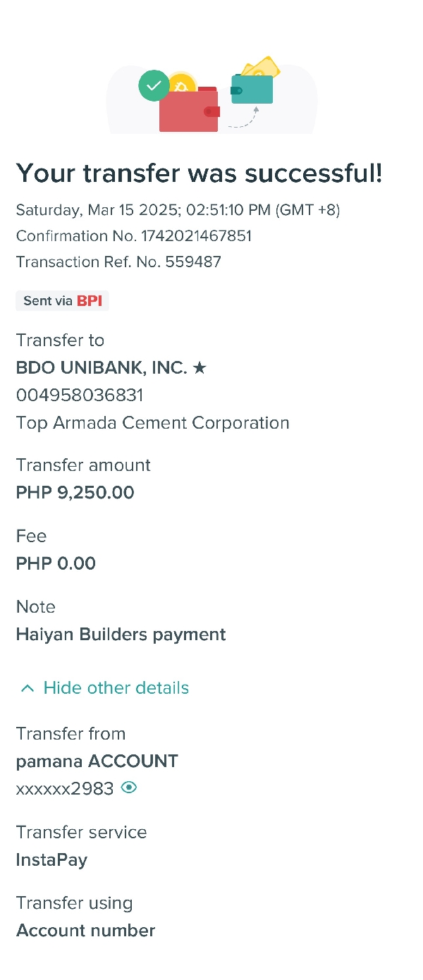Click the InstaPay transfer service value
The height and width of the screenshot is (980, 423).
coord(51,860)
